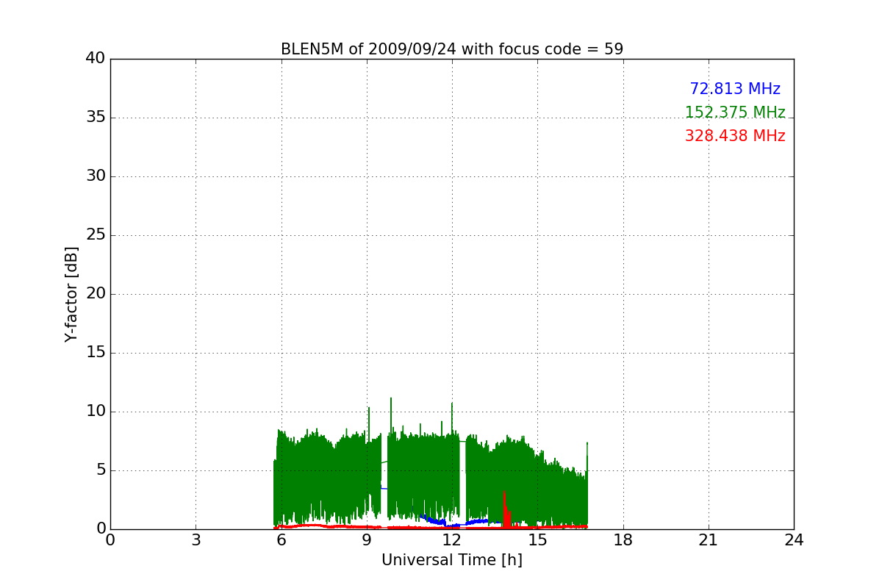This screenshot has width=882, height=588.
Task: Click the y-axis tick label '35'
Action: 96,118
